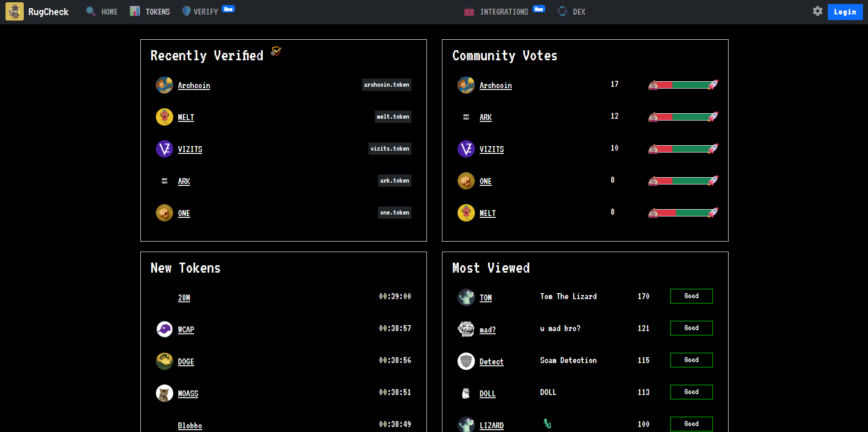This screenshot has width=868, height=432.
Task: Open the Verify navigation item
Action: (200, 12)
